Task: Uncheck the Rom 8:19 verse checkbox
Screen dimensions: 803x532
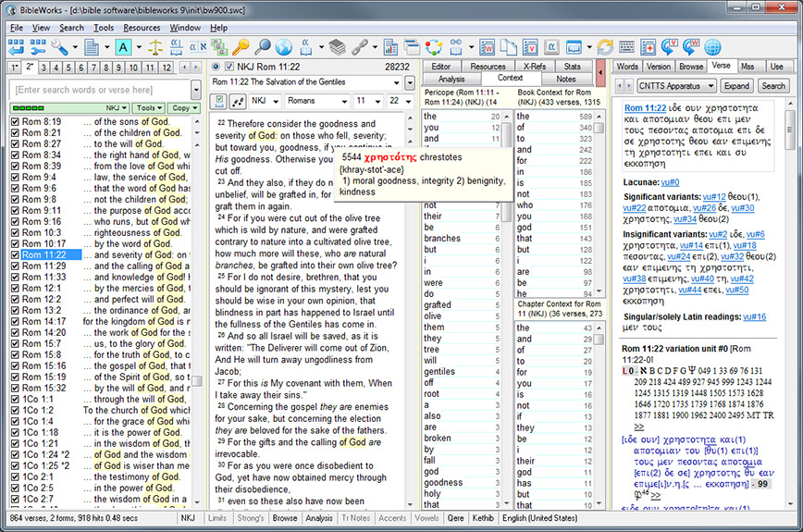Action: pos(14,121)
